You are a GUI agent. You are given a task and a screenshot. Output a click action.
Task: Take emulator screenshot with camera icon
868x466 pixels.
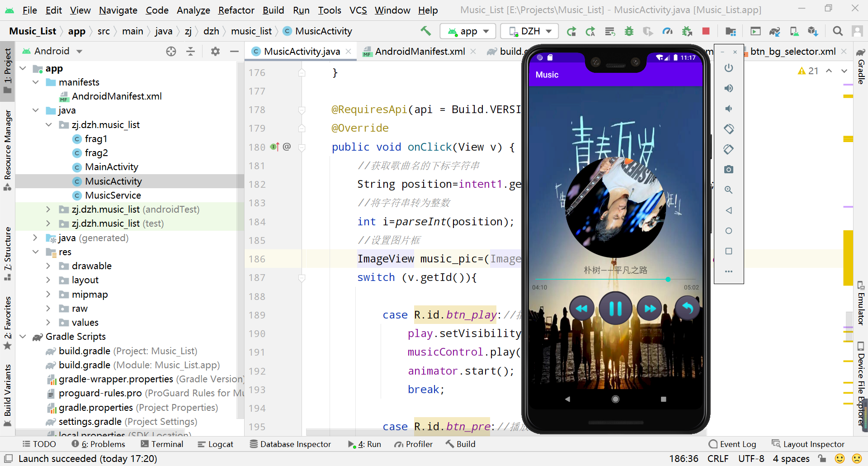728,170
